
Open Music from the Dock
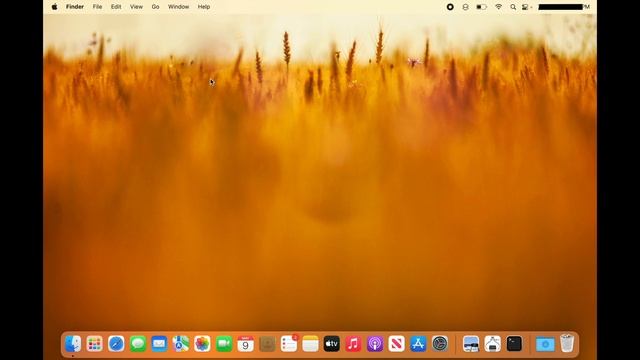[353, 344]
